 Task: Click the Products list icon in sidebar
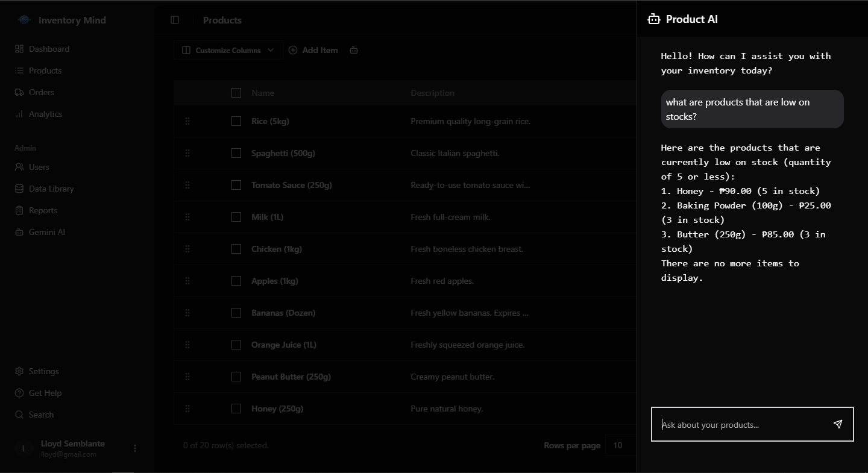point(19,70)
